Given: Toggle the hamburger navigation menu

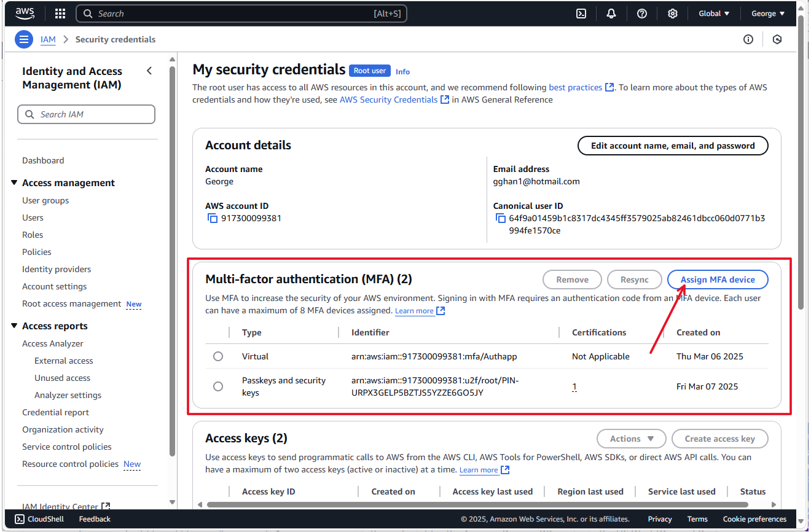Looking at the screenshot, I should pyautogui.click(x=23, y=40).
